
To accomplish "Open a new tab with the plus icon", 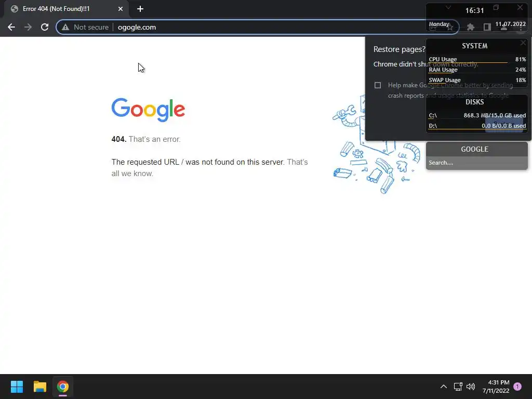I will 140,9.
